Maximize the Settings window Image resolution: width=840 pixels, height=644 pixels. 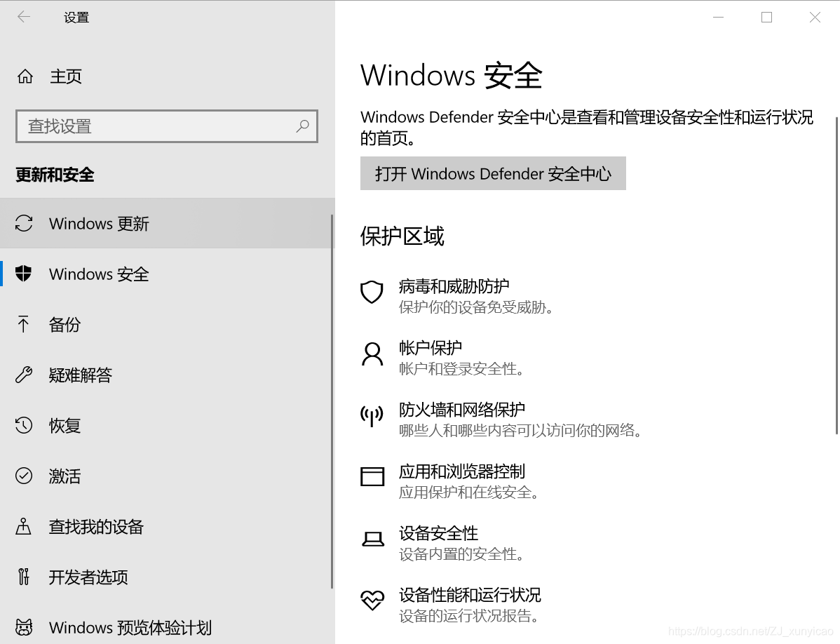click(x=766, y=17)
